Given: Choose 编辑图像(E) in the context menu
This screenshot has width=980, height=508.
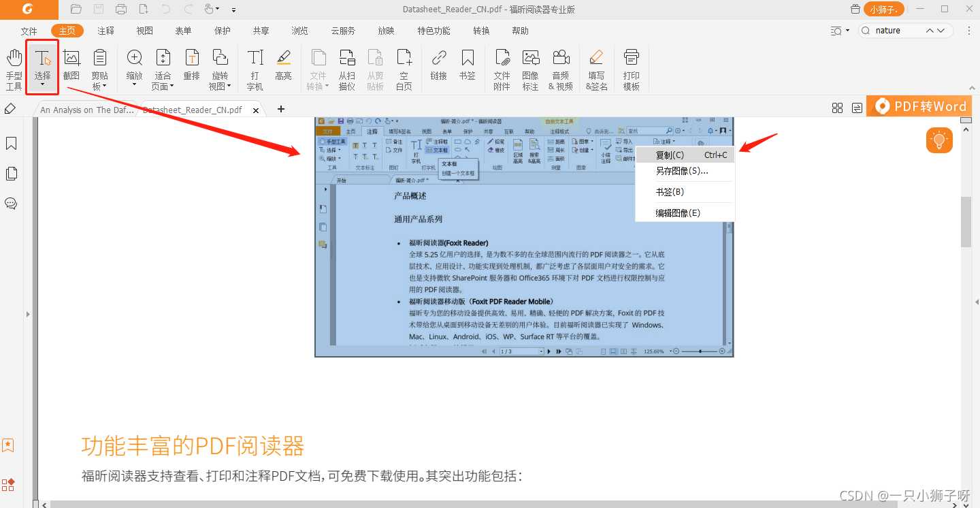Looking at the screenshot, I should pos(685,213).
